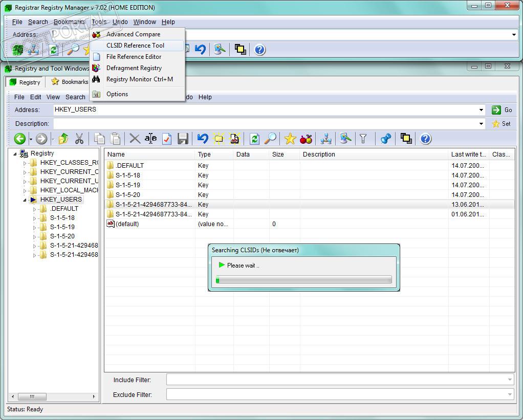Viewport: 523px width, 420px height.
Task: Sort list by Name column header
Action: pyautogui.click(x=149, y=154)
